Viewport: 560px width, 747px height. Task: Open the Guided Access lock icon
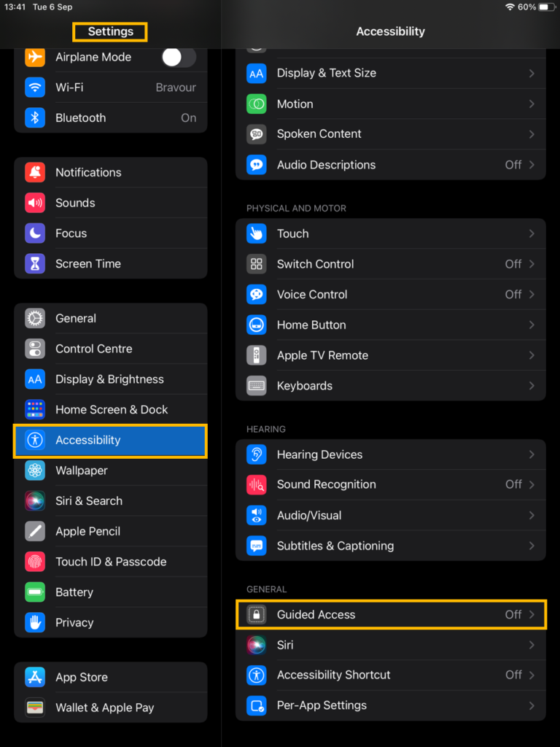pos(256,614)
